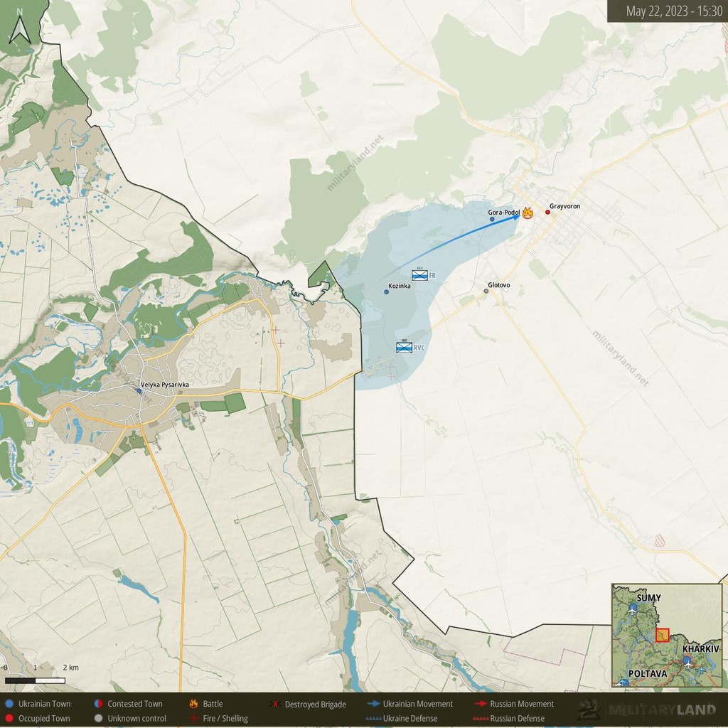This screenshot has height=728, width=728.
Task: Click the Ukrainian Town legend text
Action: click(x=45, y=703)
